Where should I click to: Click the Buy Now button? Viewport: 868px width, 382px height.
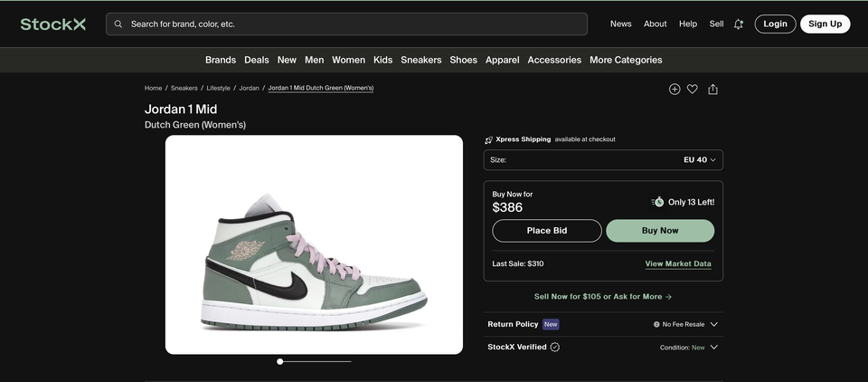660,231
